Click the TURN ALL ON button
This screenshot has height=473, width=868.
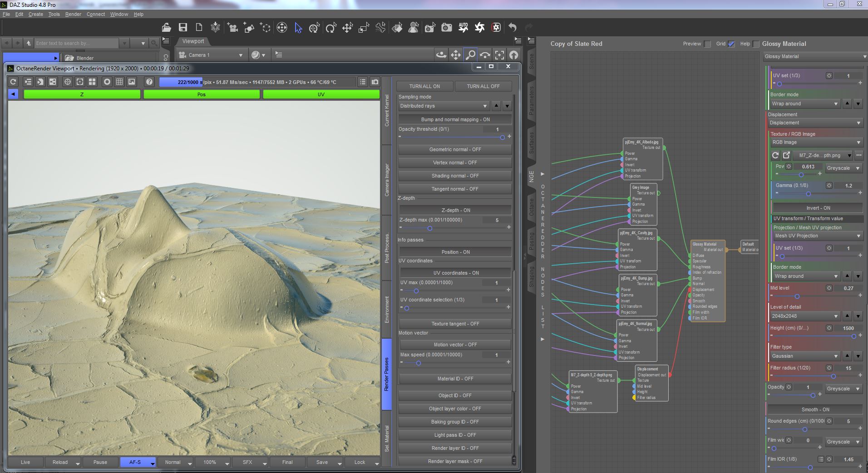coord(424,86)
